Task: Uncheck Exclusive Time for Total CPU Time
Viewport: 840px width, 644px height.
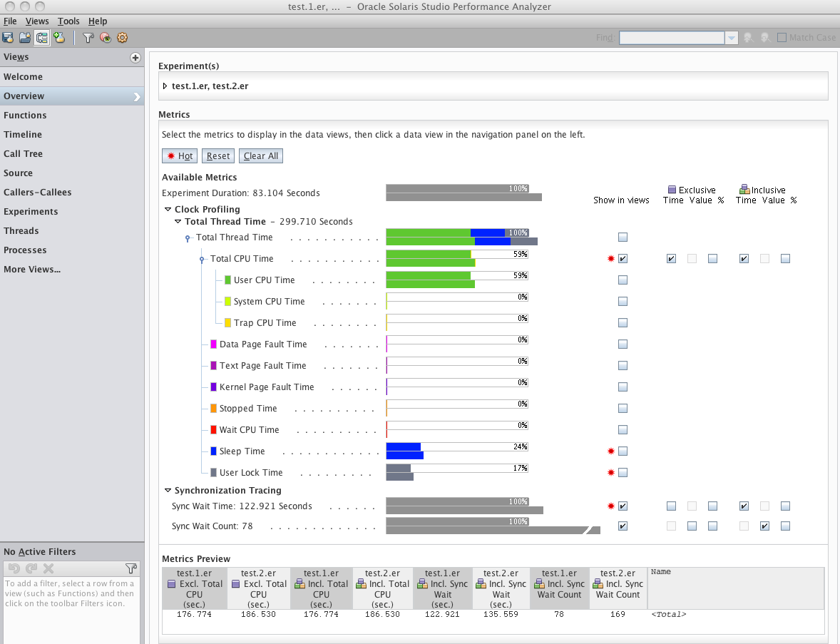Action: [671, 259]
